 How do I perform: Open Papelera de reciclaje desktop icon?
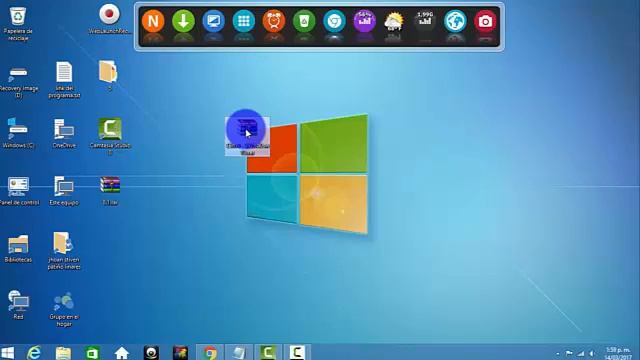click(x=18, y=23)
